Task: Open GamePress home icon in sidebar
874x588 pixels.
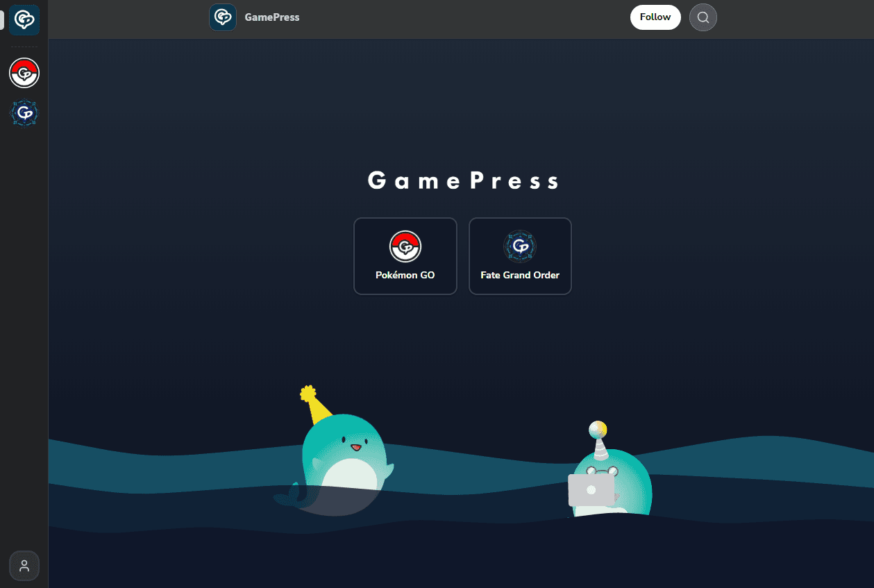Action: (24, 20)
